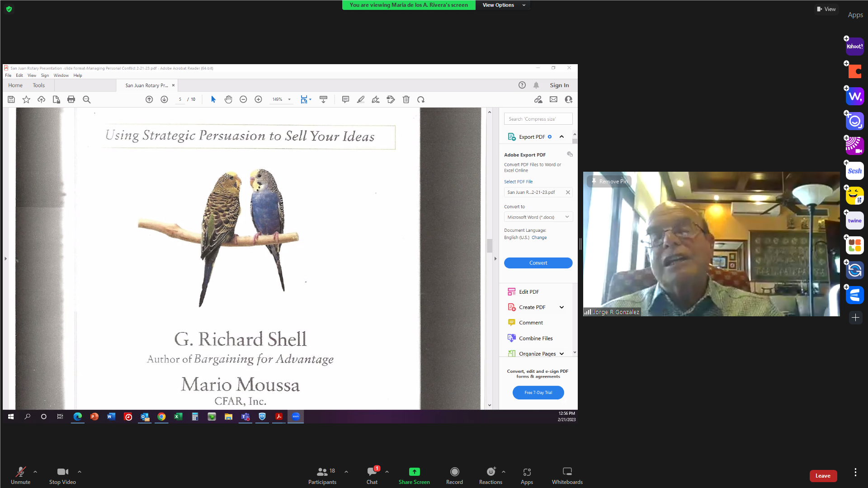Remove selected San Juan PDF file

(x=568, y=192)
